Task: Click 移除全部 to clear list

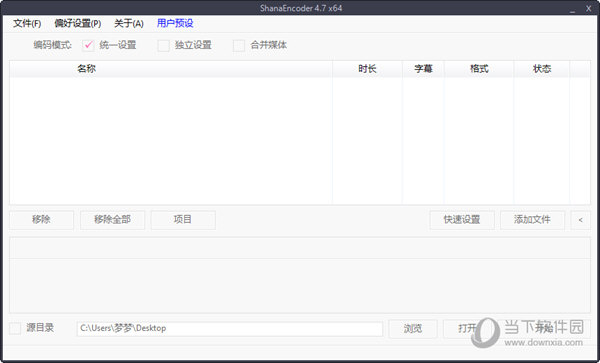Action: pyautogui.click(x=112, y=220)
